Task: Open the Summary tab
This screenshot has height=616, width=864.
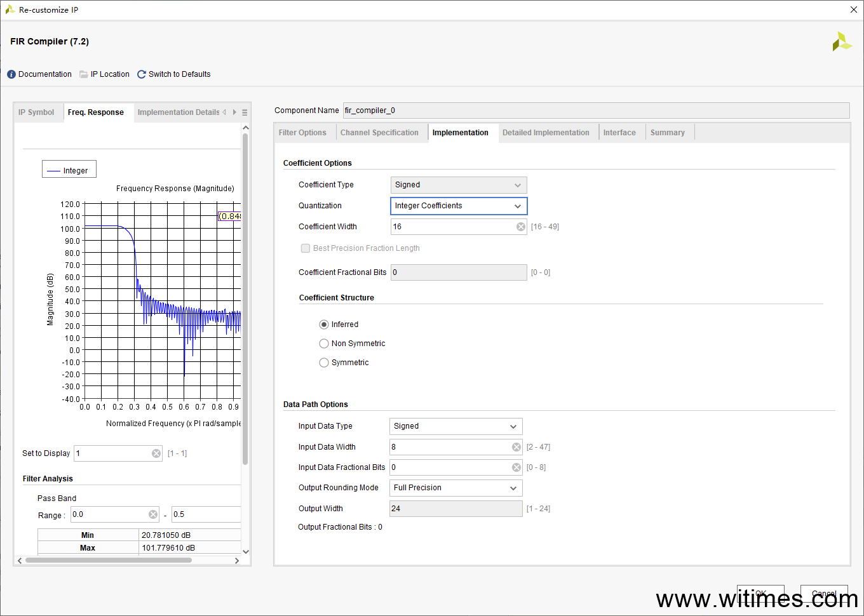Action: click(x=668, y=133)
